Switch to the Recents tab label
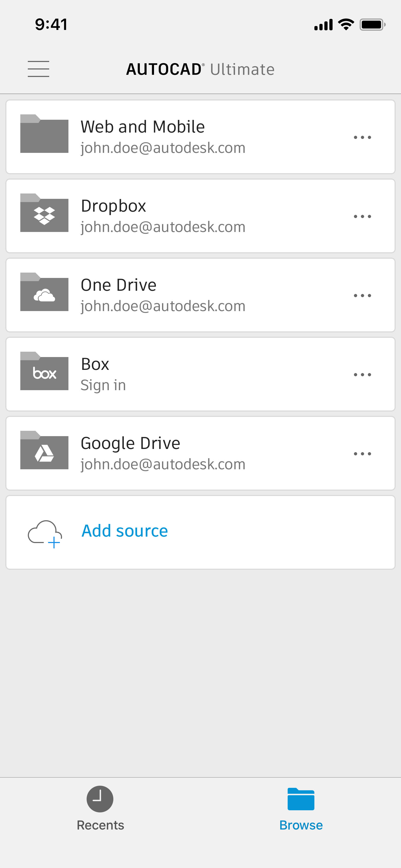Viewport: 401px width, 868px height. coord(101,825)
